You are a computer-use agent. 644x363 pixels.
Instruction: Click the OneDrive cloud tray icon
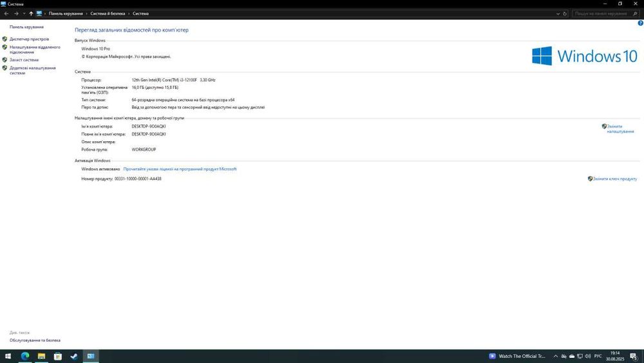(x=572, y=356)
